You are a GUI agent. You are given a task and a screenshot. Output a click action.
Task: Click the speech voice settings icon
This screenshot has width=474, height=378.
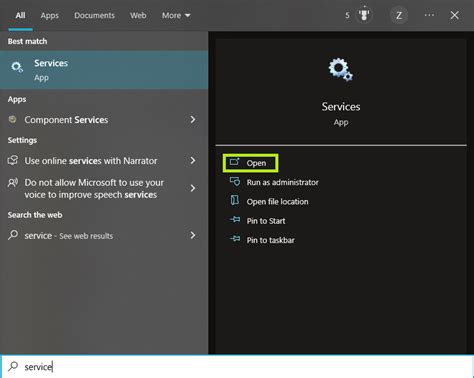pos(13,182)
